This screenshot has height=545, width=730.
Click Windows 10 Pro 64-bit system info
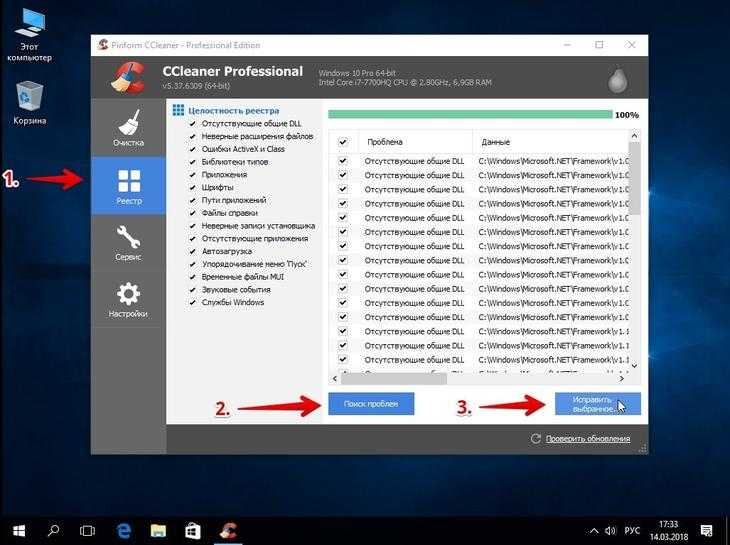point(357,73)
